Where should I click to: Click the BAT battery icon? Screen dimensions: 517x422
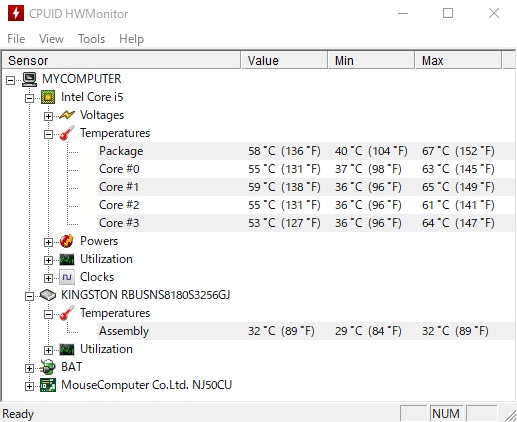coord(48,367)
